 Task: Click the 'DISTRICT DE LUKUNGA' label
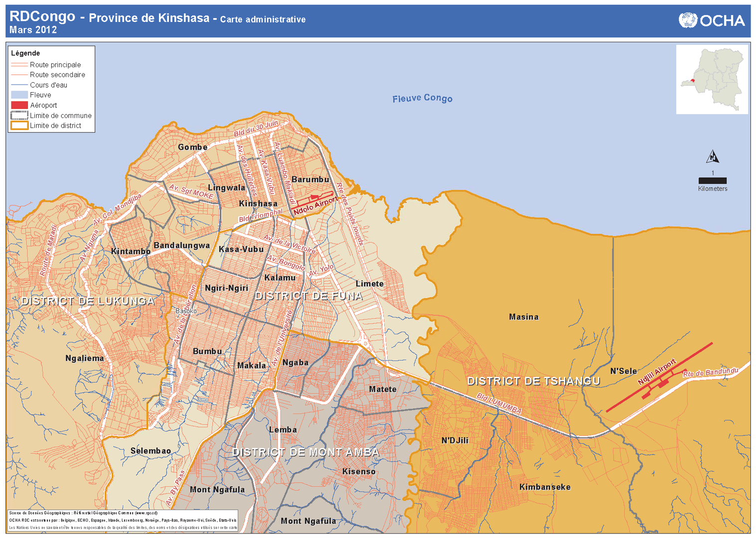[x=87, y=301]
